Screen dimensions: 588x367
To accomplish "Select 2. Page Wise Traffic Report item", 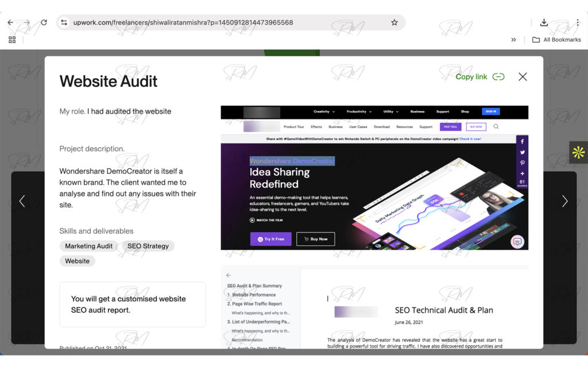I will click(254, 304).
